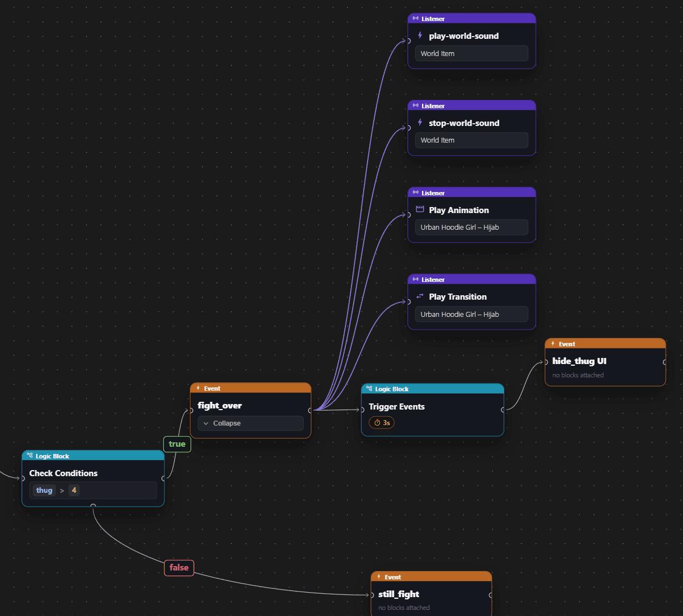The height and width of the screenshot is (616, 683).
Task: Click the swap-arrows icon beside Play Transition
Action: [x=420, y=296]
